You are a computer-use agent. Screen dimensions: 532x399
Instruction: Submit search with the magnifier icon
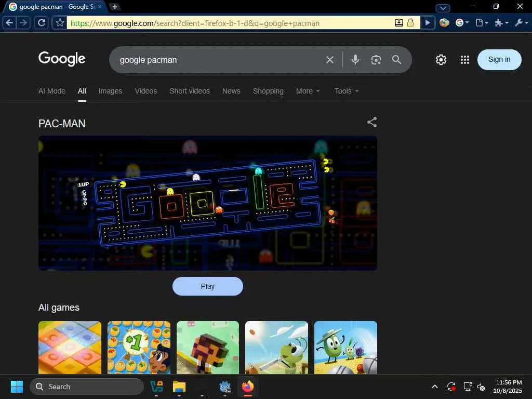coord(396,60)
